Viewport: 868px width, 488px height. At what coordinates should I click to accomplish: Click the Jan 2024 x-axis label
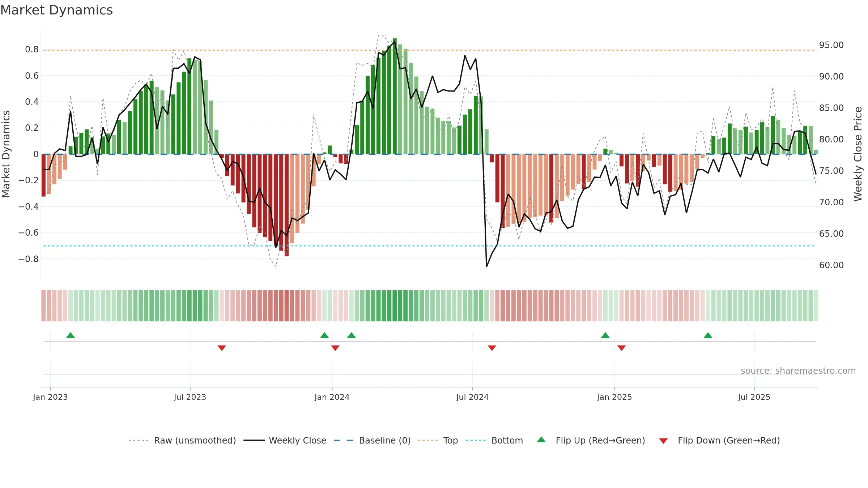point(332,397)
